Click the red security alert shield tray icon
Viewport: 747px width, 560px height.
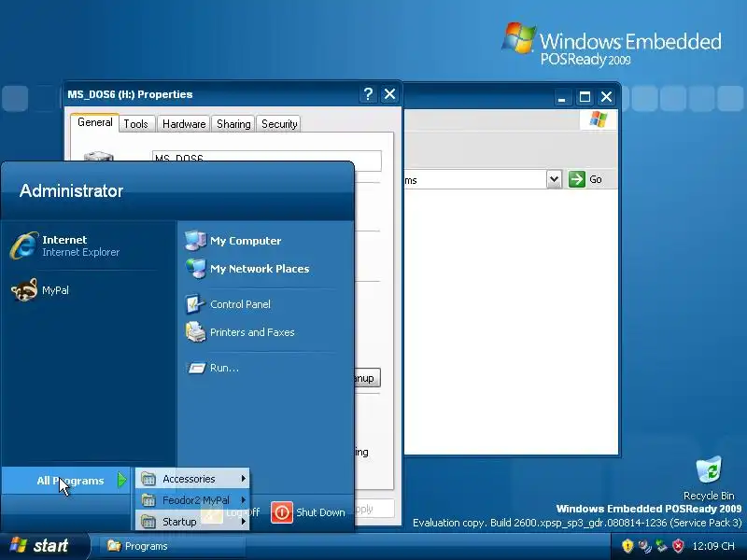(x=678, y=546)
